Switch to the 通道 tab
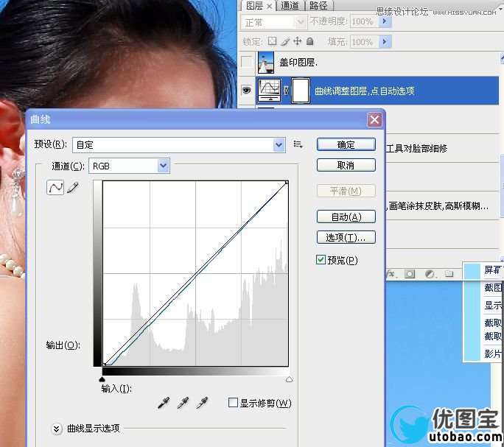The image size is (504, 447). [x=290, y=5]
